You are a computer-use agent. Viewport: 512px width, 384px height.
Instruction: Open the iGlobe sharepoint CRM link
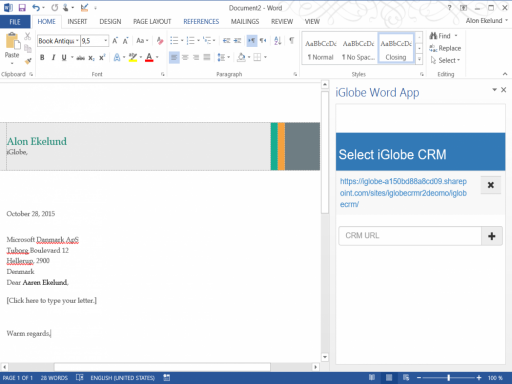tap(403, 193)
